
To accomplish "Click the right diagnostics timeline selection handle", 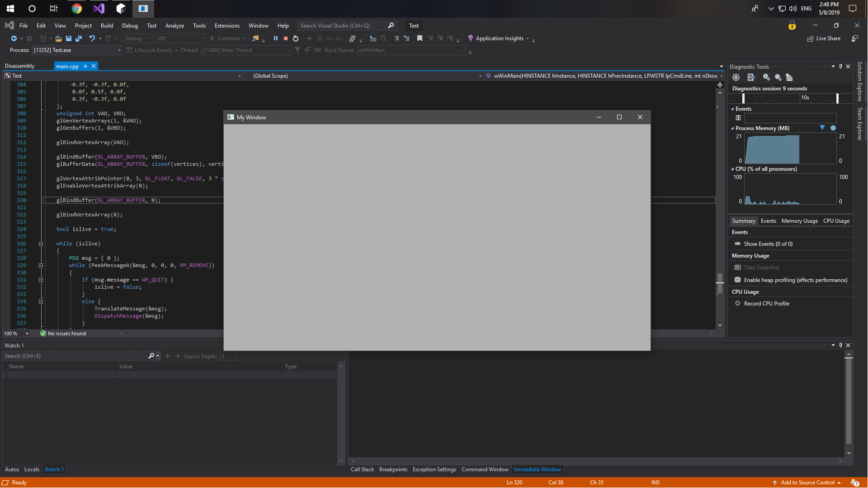I will pyautogui.click(x=837, y=98).
